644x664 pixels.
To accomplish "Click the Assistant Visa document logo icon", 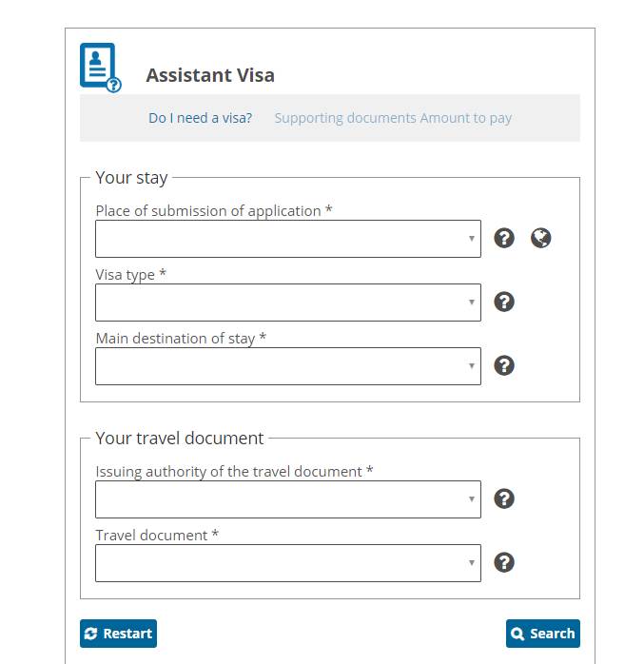I will 100,68.
